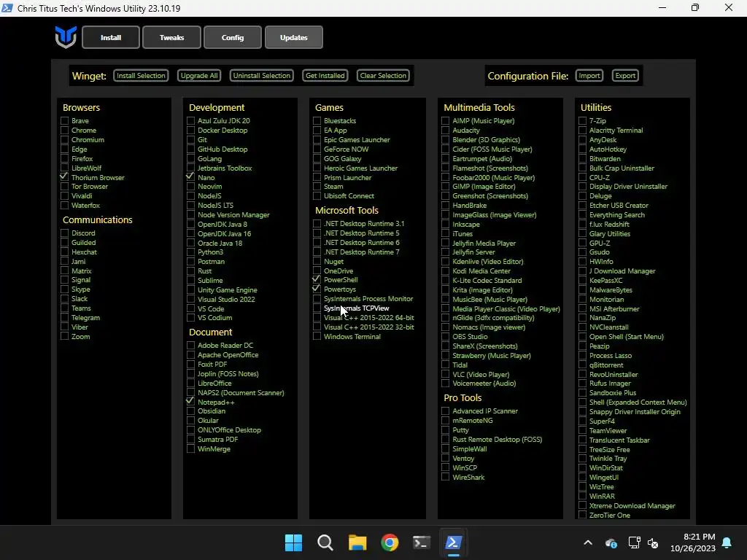Check the Telegram checkbox
Image resolution: width=747 pixels, height=560 pixels.
(x=64, y=317)
